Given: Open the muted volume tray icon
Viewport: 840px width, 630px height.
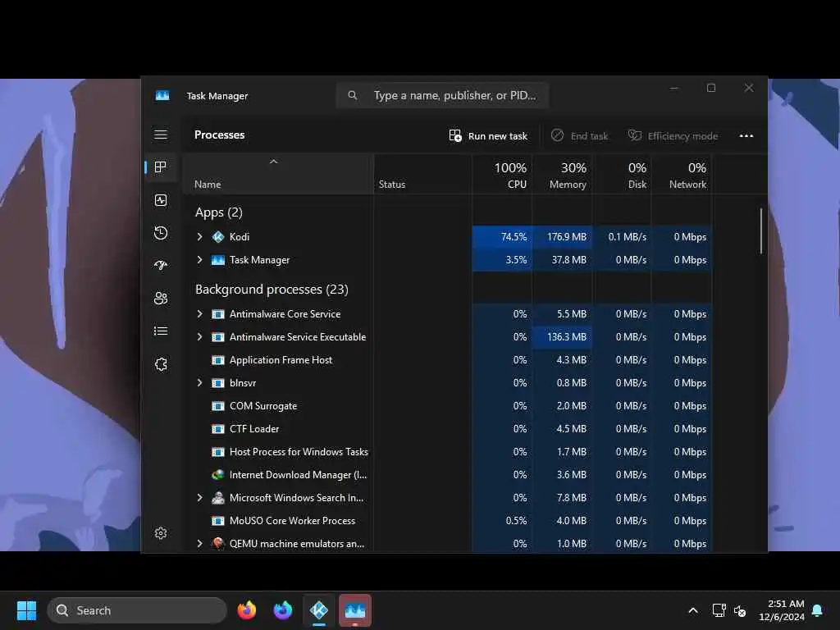Looking at the screenshot, I should pos(740,610).
